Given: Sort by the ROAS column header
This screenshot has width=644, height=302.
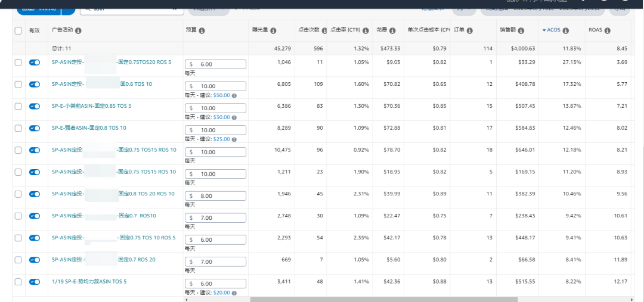Looking at the screenshot, I should pos(596,30).
